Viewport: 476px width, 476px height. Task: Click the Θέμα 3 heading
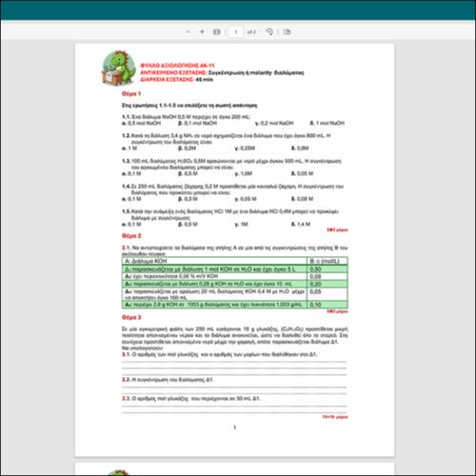[131, 317]
